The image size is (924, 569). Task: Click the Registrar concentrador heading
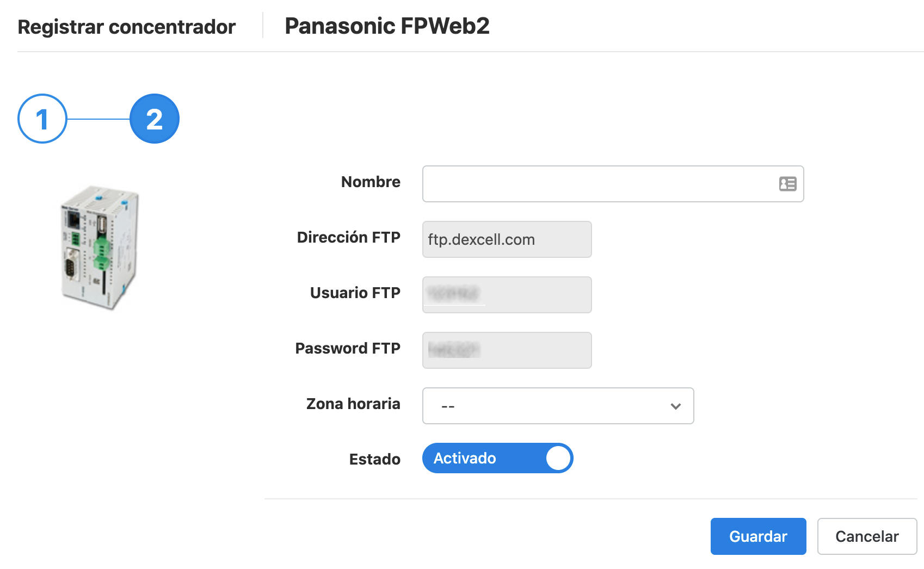click(x=126, y=27)
